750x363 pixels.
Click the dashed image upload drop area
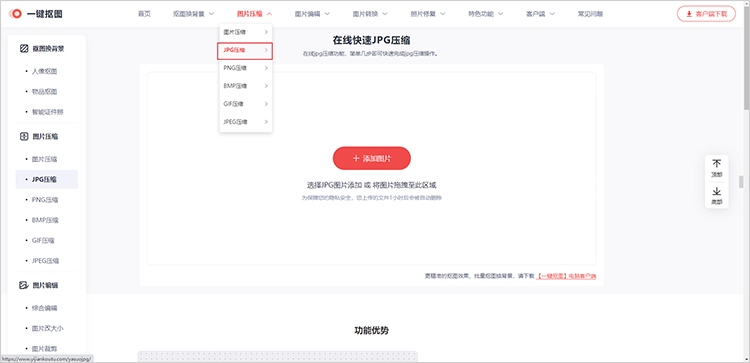point(372,168)
